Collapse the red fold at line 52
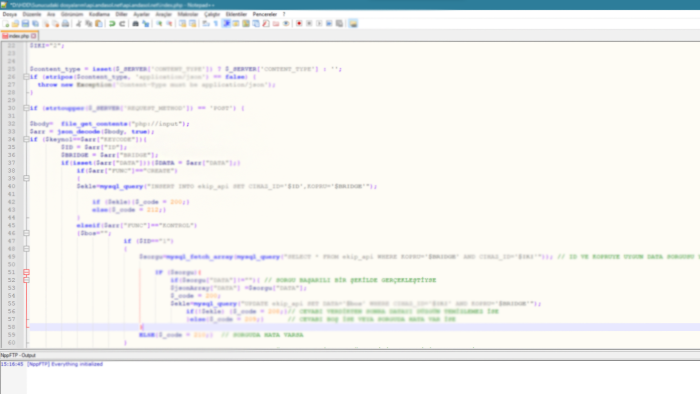700x394 pixels. pos(26,280)
